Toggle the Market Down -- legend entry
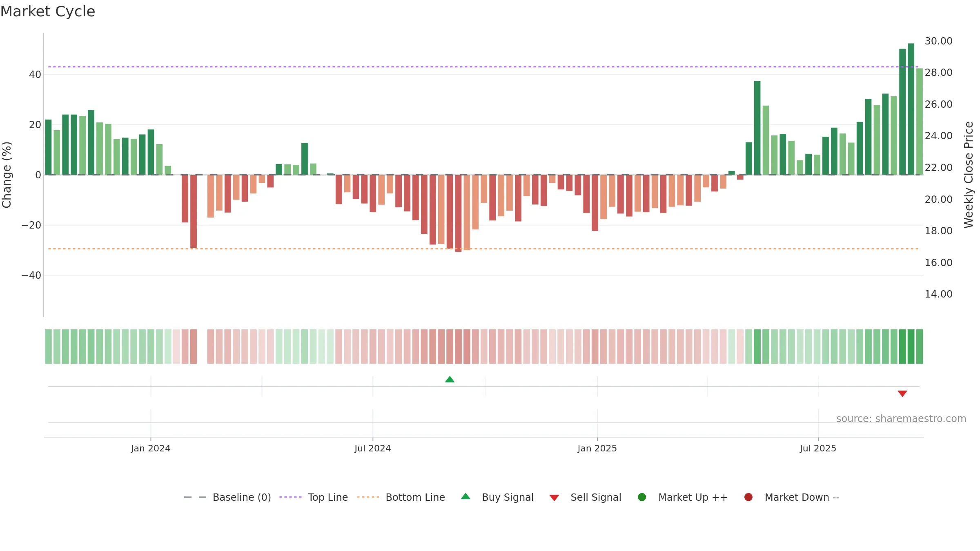 click(792, 497)
